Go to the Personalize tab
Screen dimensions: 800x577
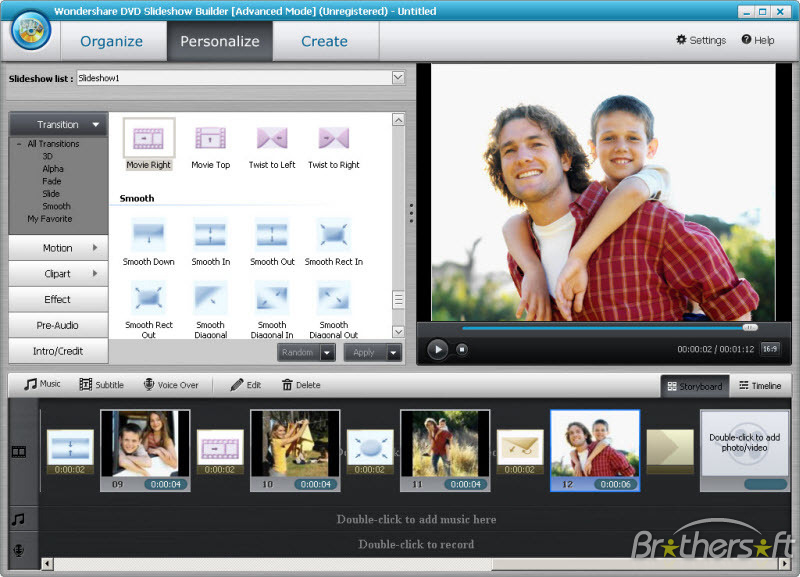coord(220,41)
